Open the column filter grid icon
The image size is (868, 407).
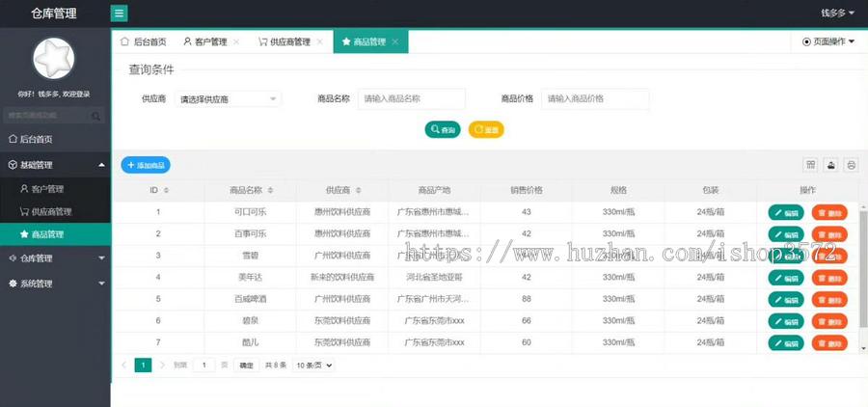point(810,165)
